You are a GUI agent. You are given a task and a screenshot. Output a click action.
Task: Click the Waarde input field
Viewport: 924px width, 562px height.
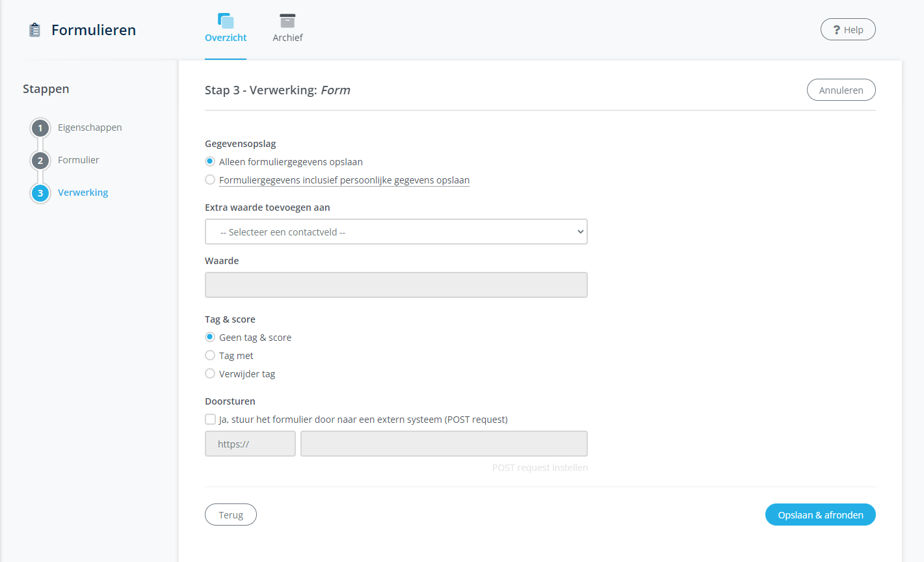point(396,285)
